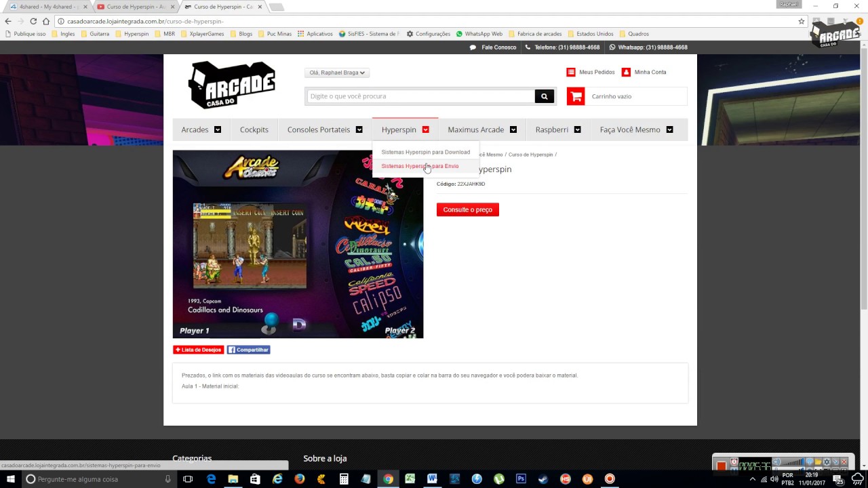Open the Cockpits menu item
This screenshot has width=868, height=488.
coord(254,129)
